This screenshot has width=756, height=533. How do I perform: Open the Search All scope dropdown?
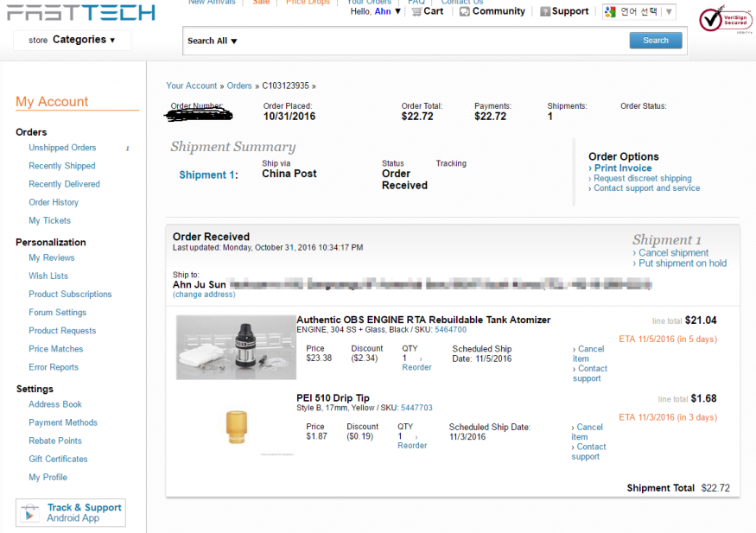click(x=213, y=41)
